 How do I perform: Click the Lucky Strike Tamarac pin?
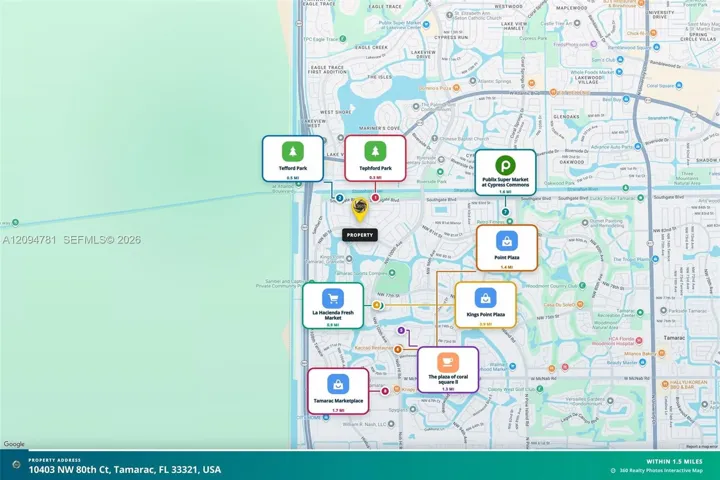pyautogui.click(x=640, y=198)
